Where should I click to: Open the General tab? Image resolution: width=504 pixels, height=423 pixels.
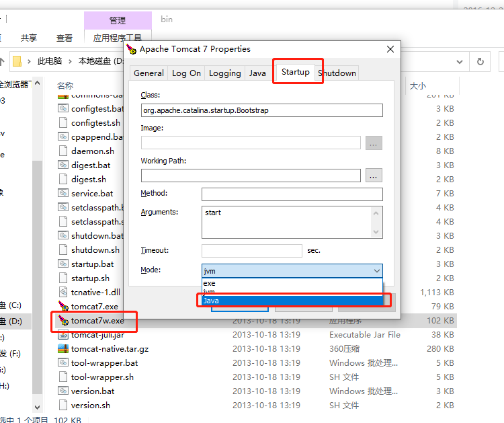(149, 73)
